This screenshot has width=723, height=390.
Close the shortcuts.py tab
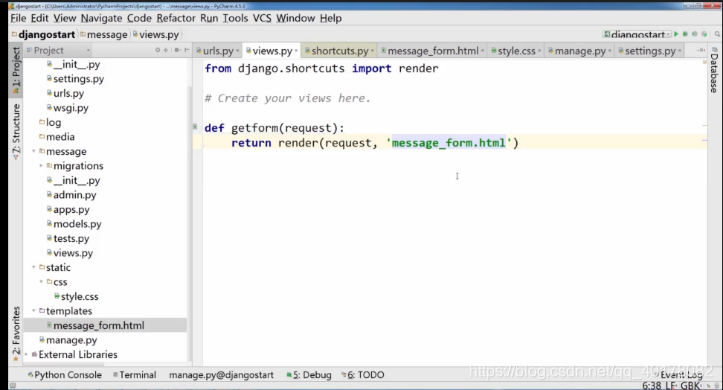tap(373, 51)
